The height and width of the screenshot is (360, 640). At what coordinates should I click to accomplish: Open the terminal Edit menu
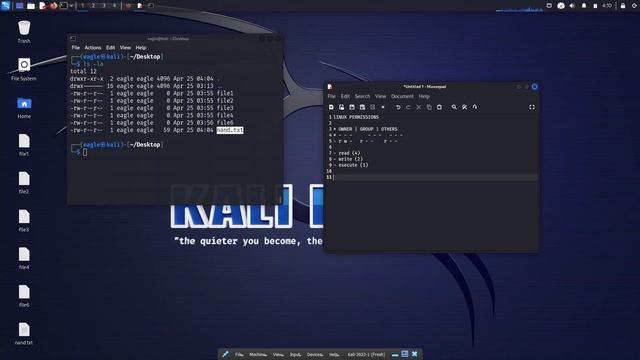(110, 48)
